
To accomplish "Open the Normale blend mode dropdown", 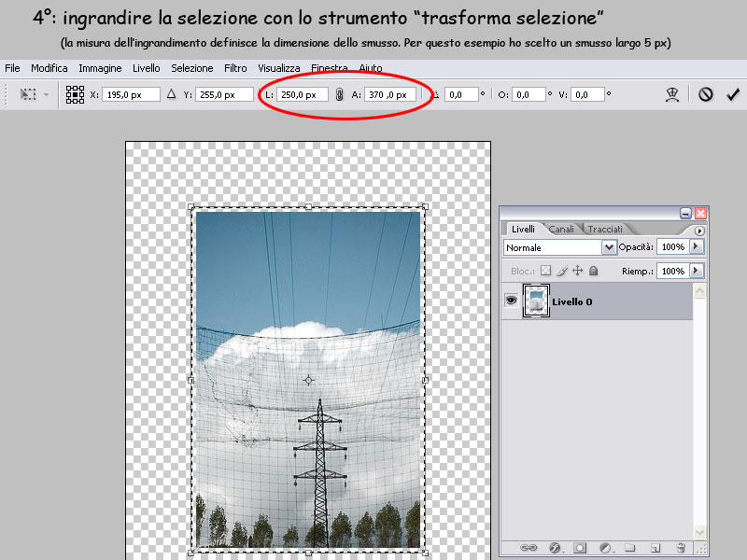I will coord(609,247).
